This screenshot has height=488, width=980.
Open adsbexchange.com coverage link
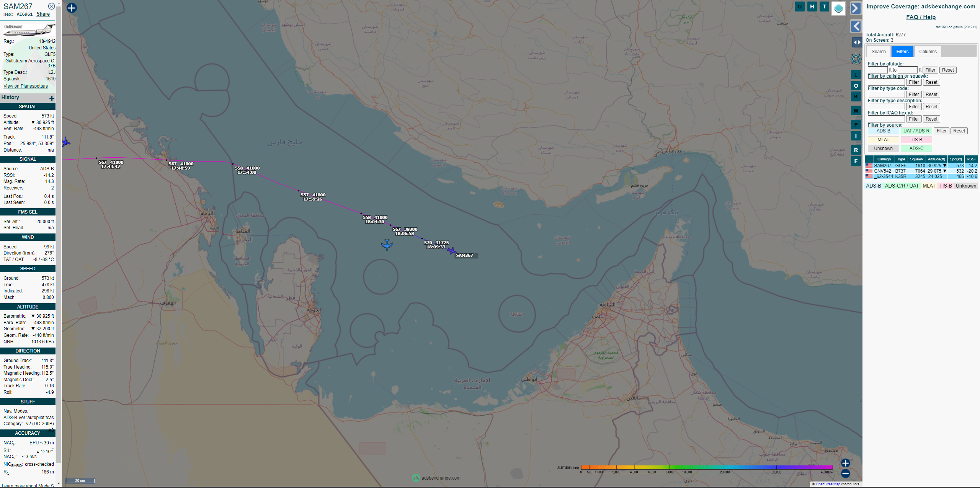coord(948,7)
